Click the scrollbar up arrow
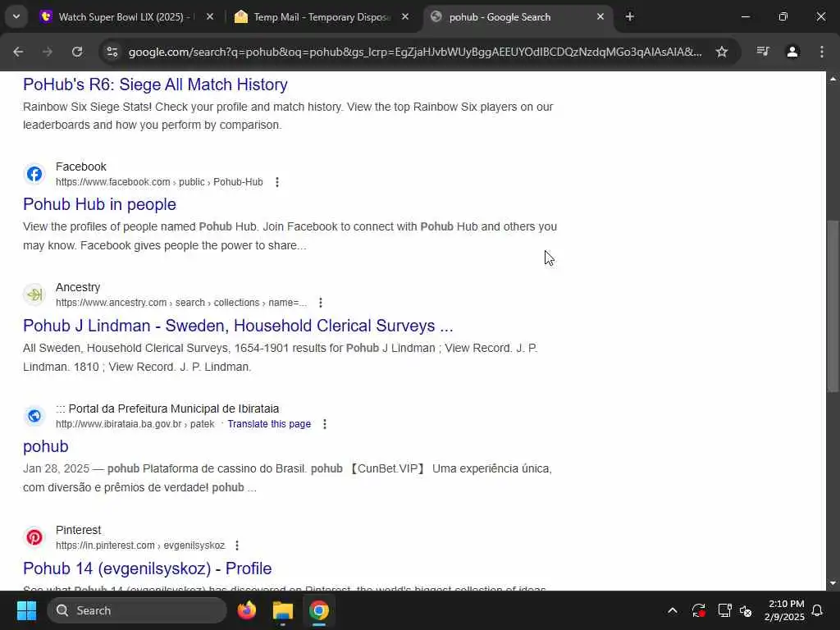This screenshot has height=630, width=840. click(833, 79)
